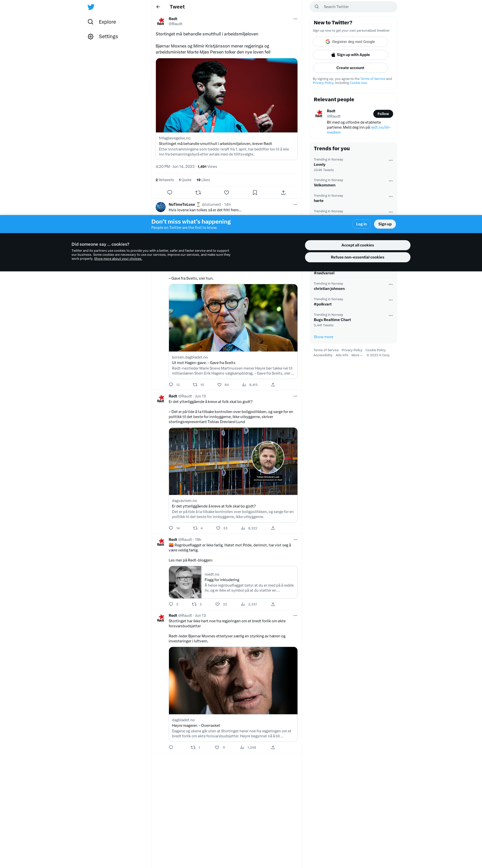View analytics showing 8,322 views

[249, 528]
